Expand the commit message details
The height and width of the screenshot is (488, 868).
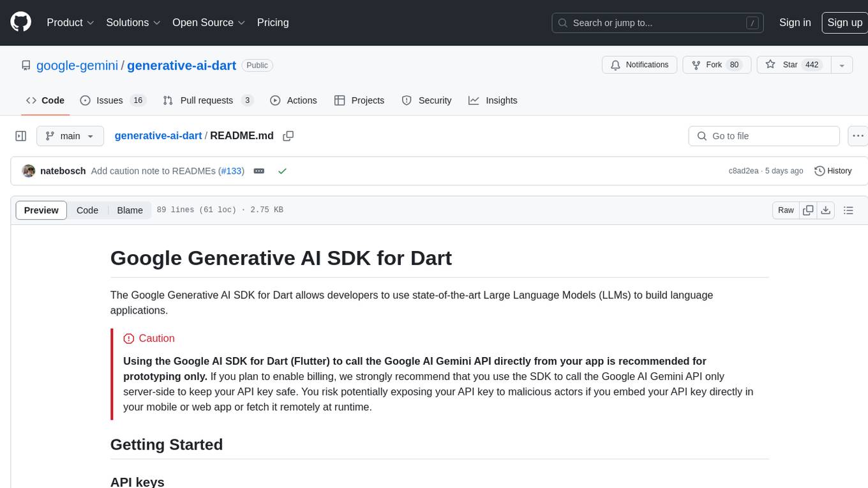[259, 171]
